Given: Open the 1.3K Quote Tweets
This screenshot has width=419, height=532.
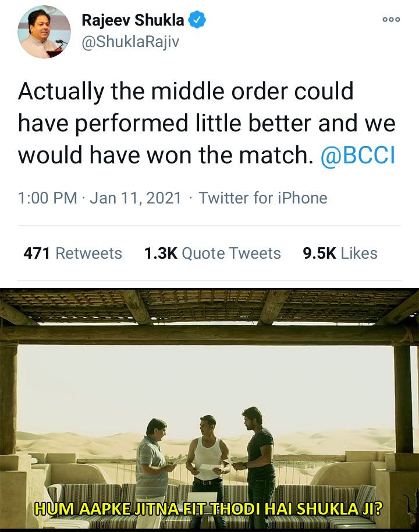Looking at the screenshot, I should click(213, 253).
